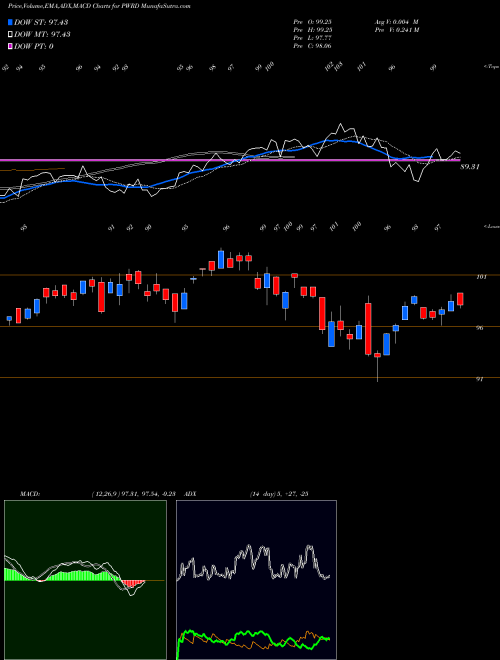Click the ADX (14 day) values text
Screen dimensions: 500x660
click(x=277, y=494)
